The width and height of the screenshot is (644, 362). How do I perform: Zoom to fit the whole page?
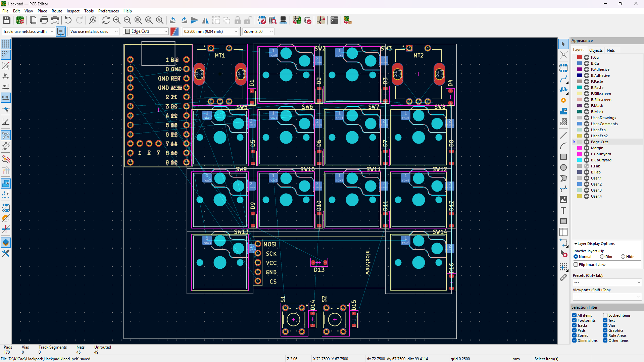(138, 20)
